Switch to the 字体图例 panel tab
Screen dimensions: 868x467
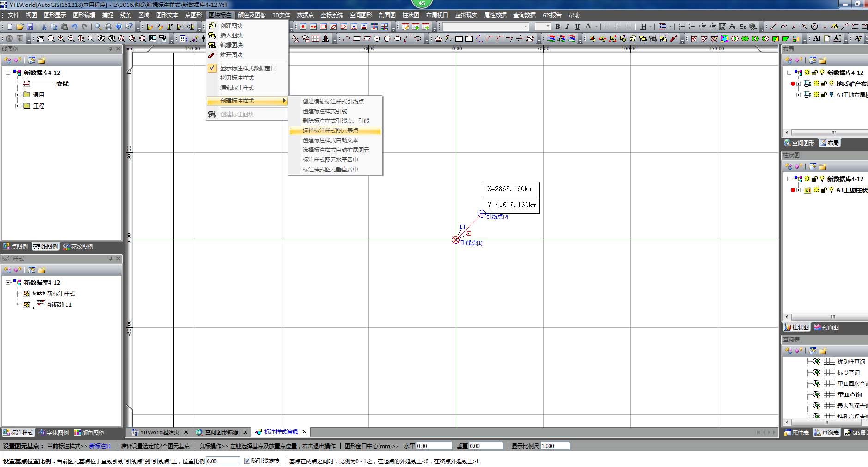tap(54, 433)
